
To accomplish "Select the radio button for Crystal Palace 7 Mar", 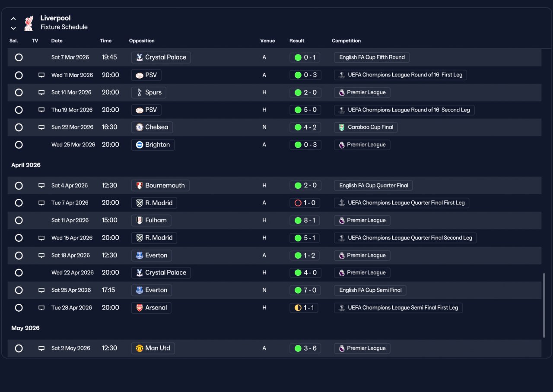I will (19, 57).
